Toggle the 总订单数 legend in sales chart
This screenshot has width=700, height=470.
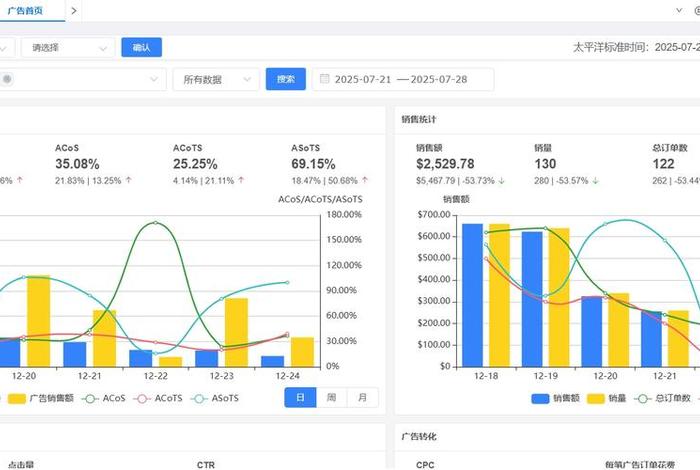click(662, 398)
